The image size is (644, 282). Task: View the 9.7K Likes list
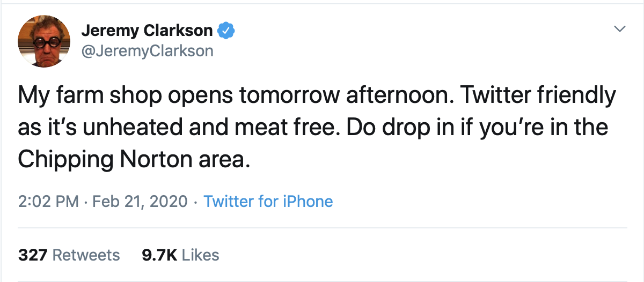pos(180,255)
